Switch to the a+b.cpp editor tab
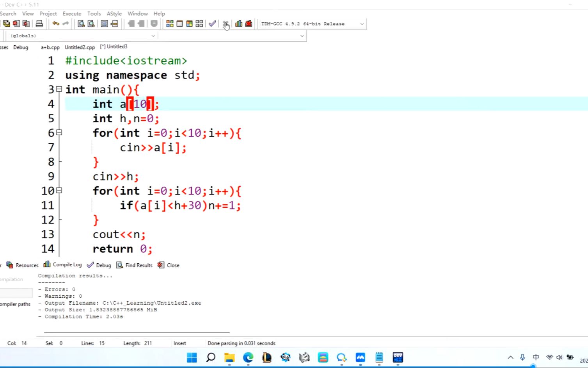 click(x=50, y=47)
